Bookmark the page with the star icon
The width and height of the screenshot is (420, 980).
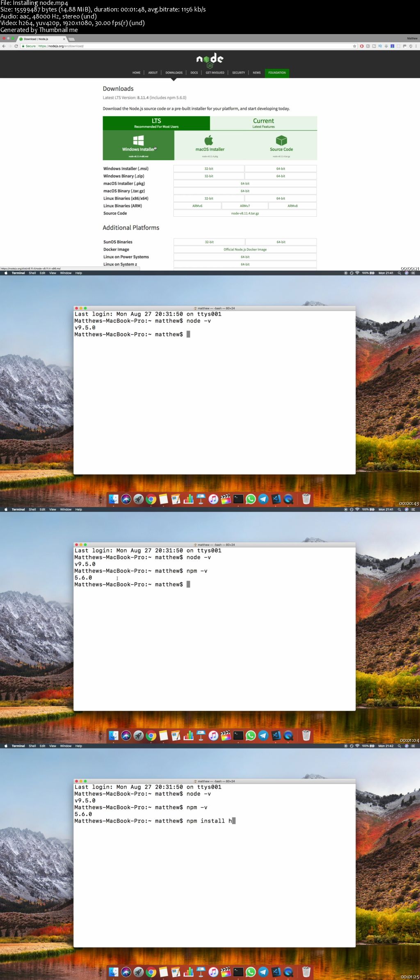point(355,46)
